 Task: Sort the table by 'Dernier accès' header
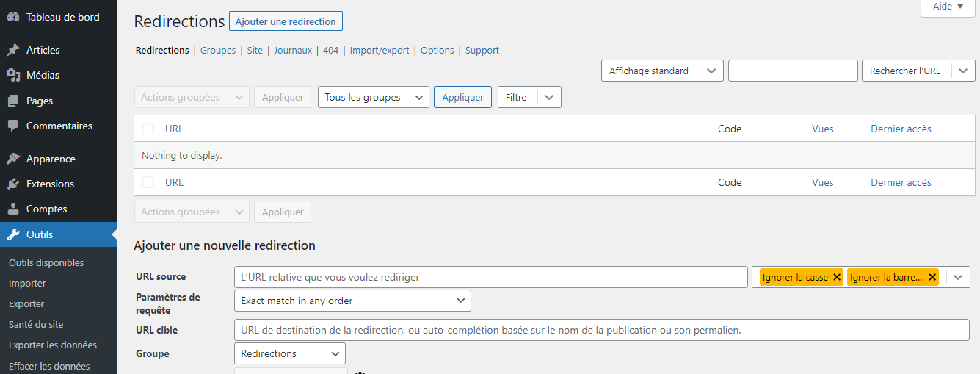tap(901, 129)
